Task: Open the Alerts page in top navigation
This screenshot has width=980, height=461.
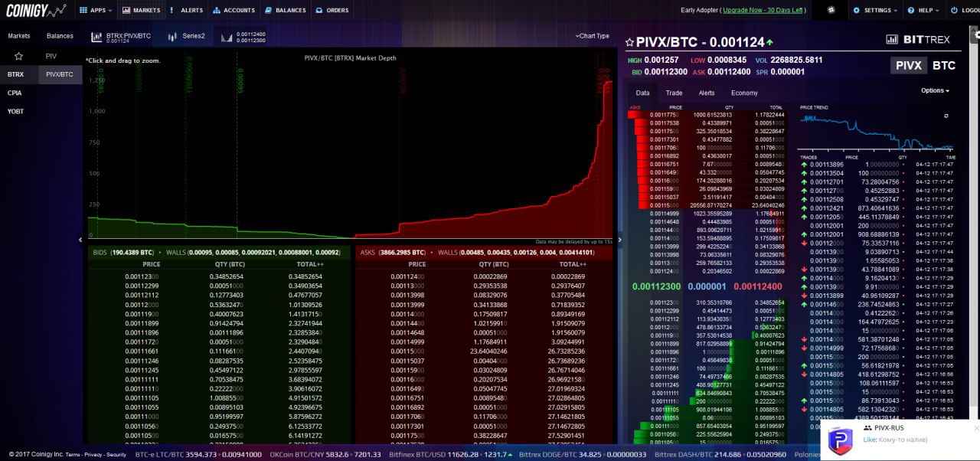Action: tap(186, 11)
